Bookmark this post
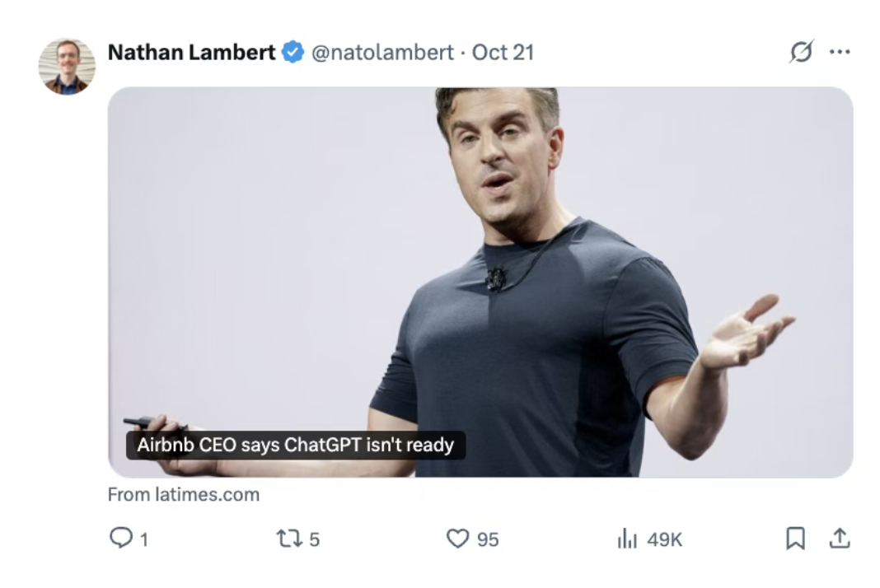The width and height of the screenshot is (880, 588). click(x=795, y=539)
